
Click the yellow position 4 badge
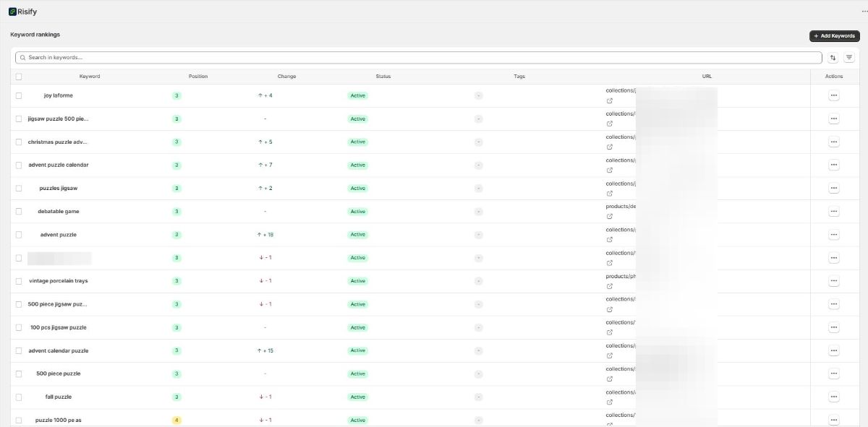tap(176, 420)
